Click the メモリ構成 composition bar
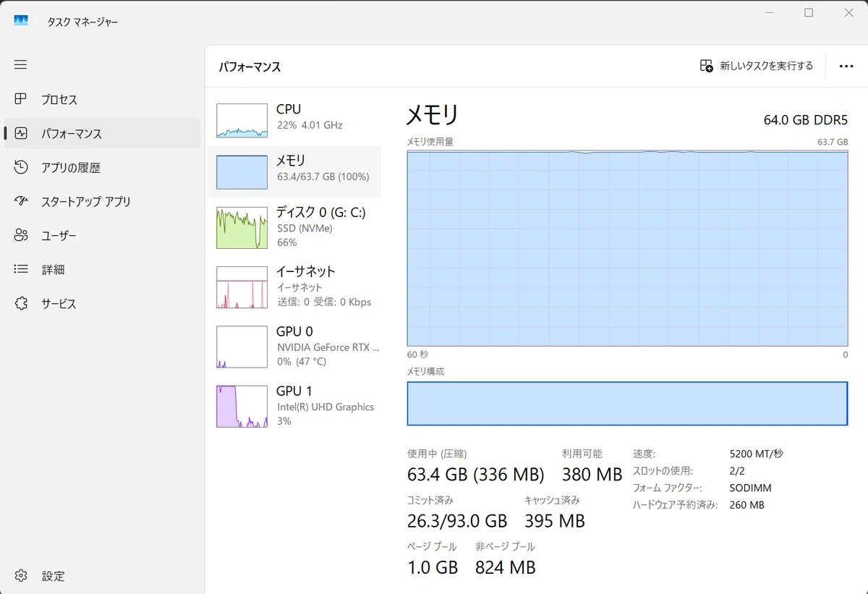868x594 pixels. pos(627,404)
